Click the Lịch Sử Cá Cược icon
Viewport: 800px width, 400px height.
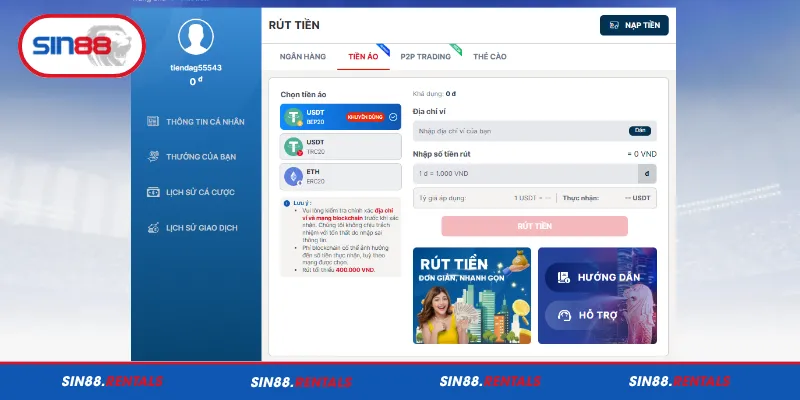click(153, 192)
